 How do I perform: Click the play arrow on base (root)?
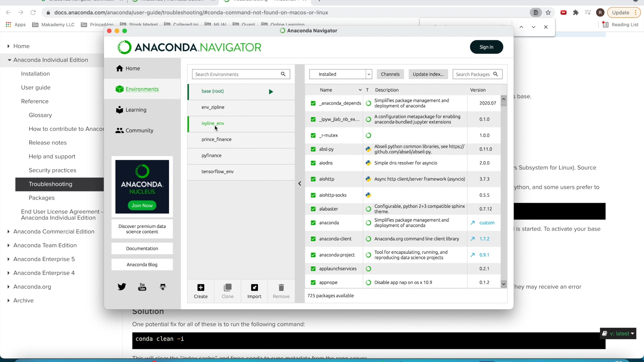click(271, 92)
